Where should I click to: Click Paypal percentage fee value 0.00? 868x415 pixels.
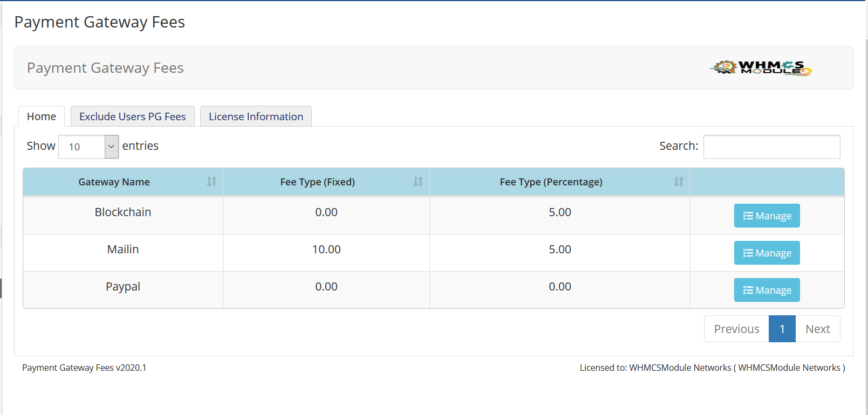pyautogui.click(x=560, y=287)
